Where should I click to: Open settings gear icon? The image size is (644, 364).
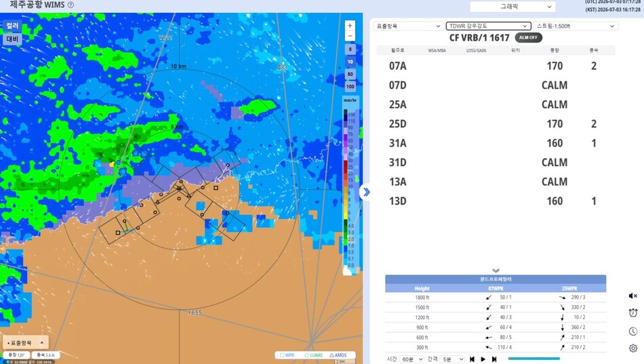633,348
